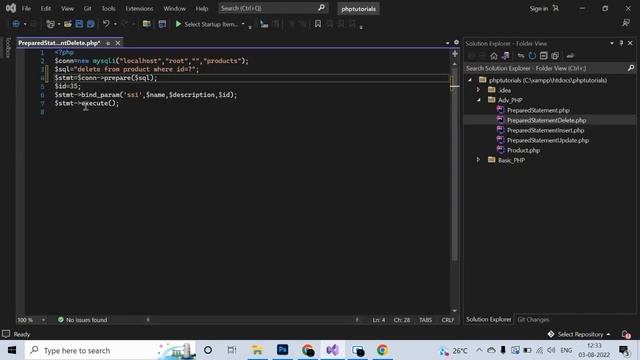This screenshot has width=640, height=360.
Task: Toggle the Show All Files icon
Action: [555, 56]
